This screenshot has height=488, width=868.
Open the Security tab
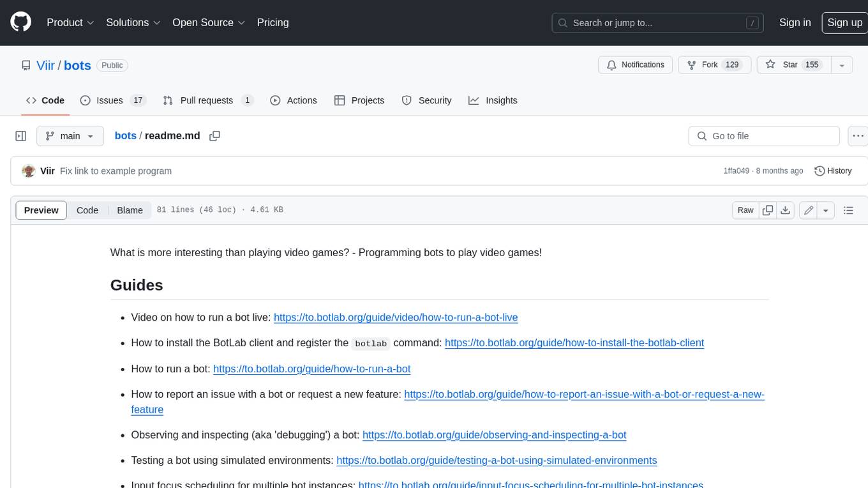point(427,100)
